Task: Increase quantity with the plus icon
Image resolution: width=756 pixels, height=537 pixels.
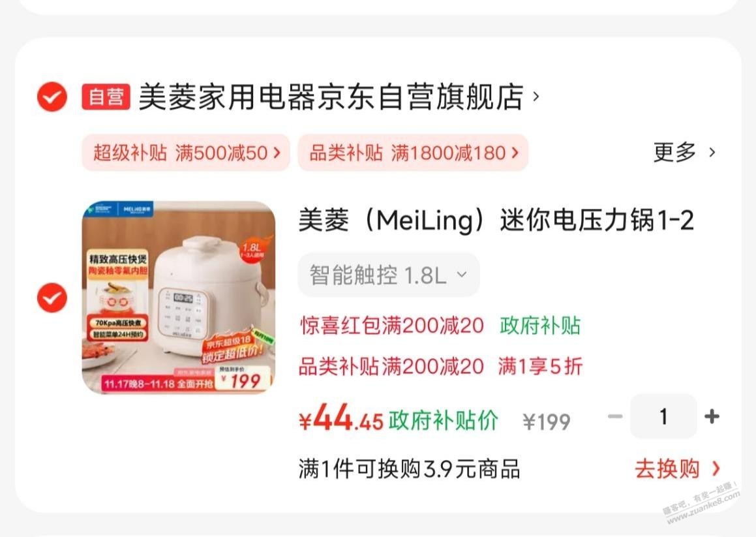Action: tap(712, 416)
